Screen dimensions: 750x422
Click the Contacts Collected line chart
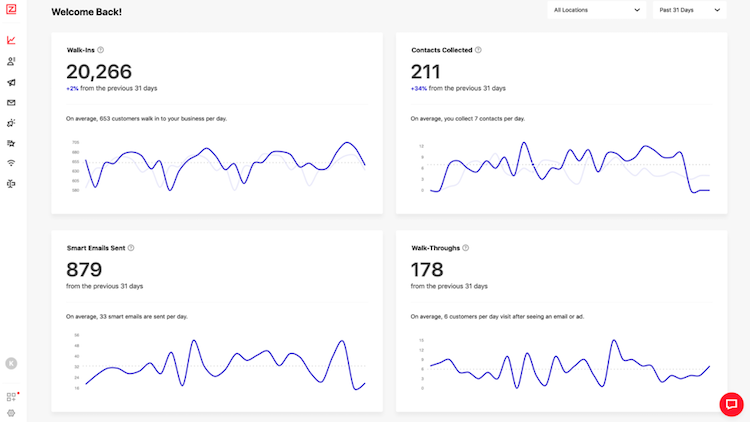point(570,166)
